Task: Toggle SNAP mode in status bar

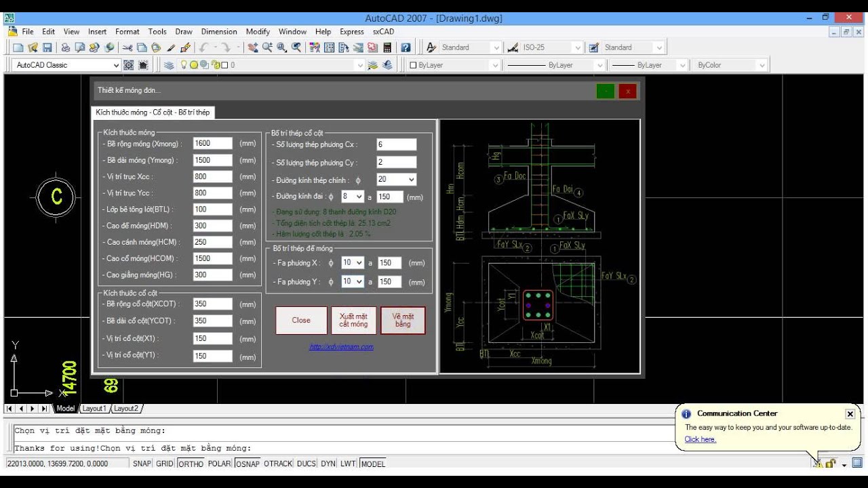Action: click(142, 464)
